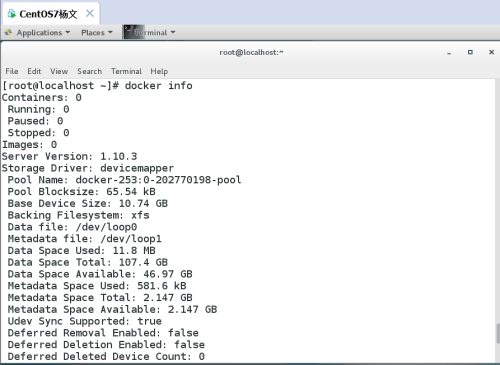
Task: Click the CentOS7 VM tab icon
Action: coord(12,14)
